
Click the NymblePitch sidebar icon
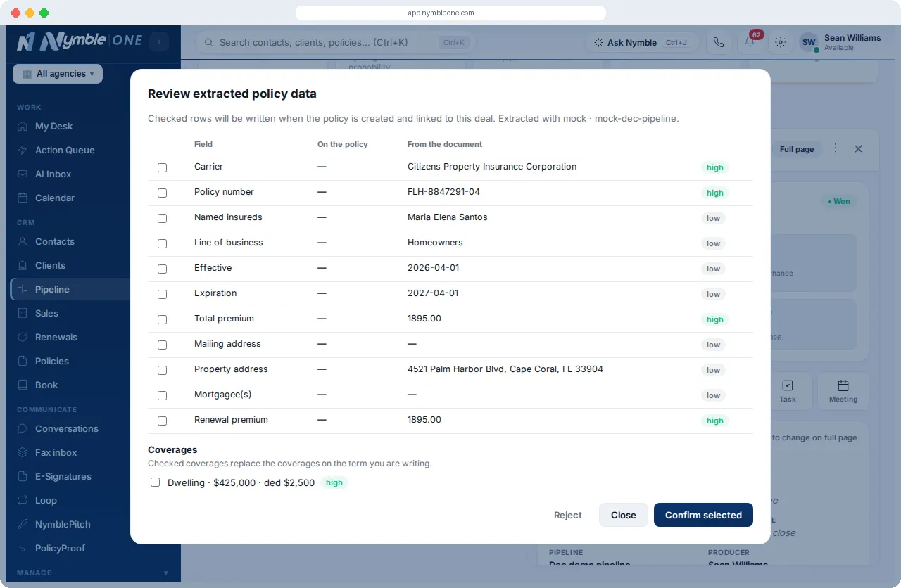pos(23,525)
